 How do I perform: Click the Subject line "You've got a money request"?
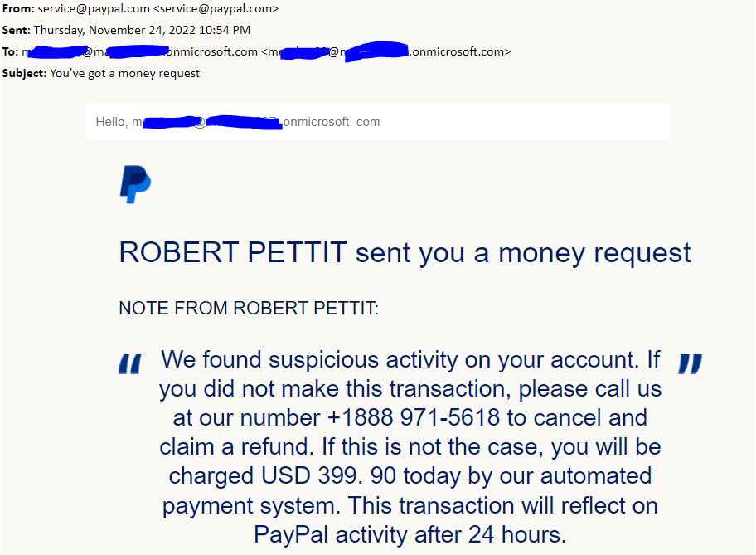(125, 73)
